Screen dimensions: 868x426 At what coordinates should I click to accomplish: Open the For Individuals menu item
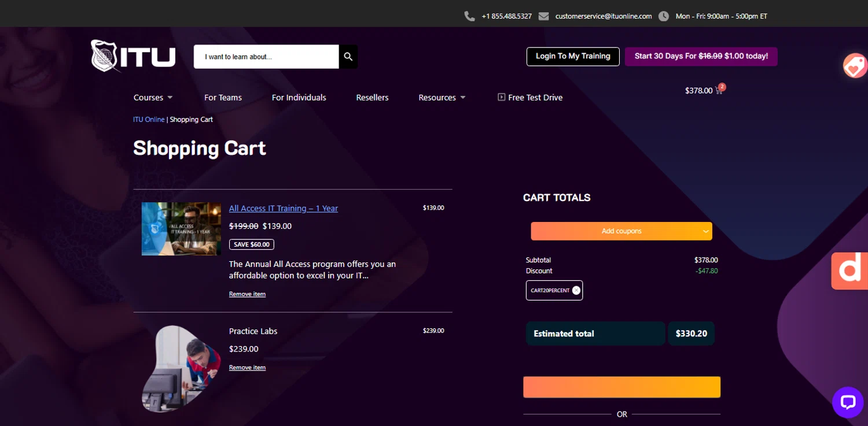point(299,97)
